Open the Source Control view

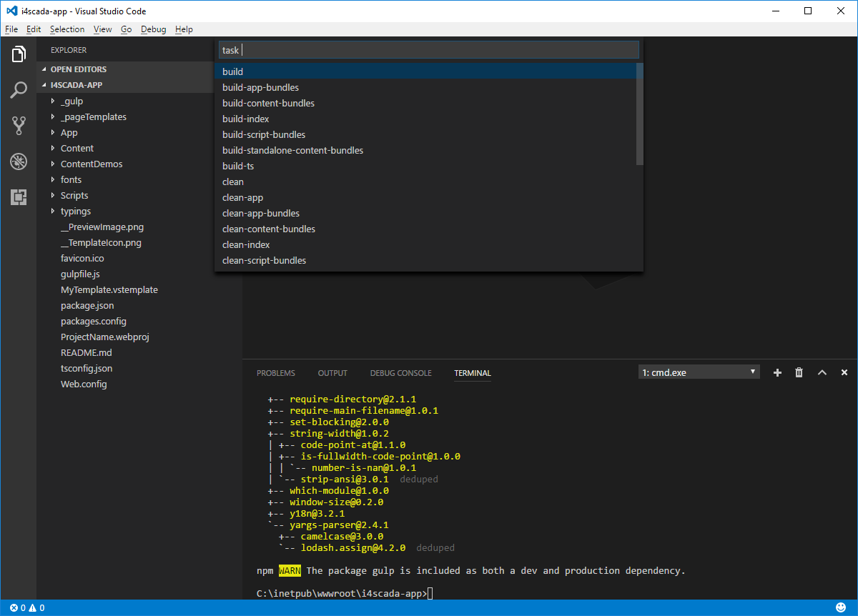click(19, 125)
